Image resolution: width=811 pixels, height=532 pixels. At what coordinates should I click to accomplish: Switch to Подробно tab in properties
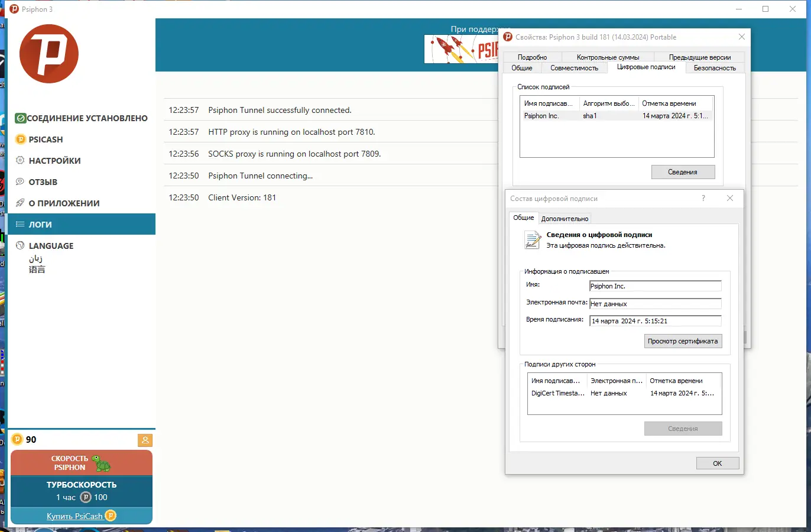pos(532,57)
